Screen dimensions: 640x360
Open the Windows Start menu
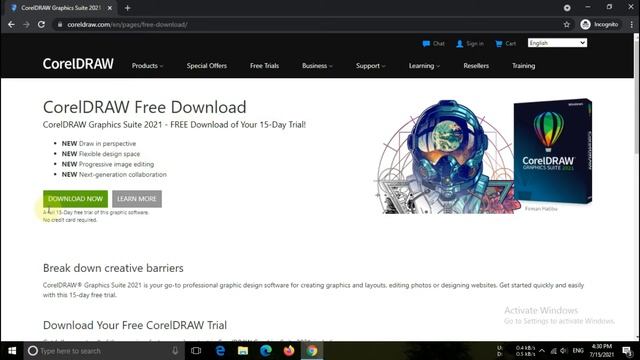pyautogui.click(x=12, y=351)
